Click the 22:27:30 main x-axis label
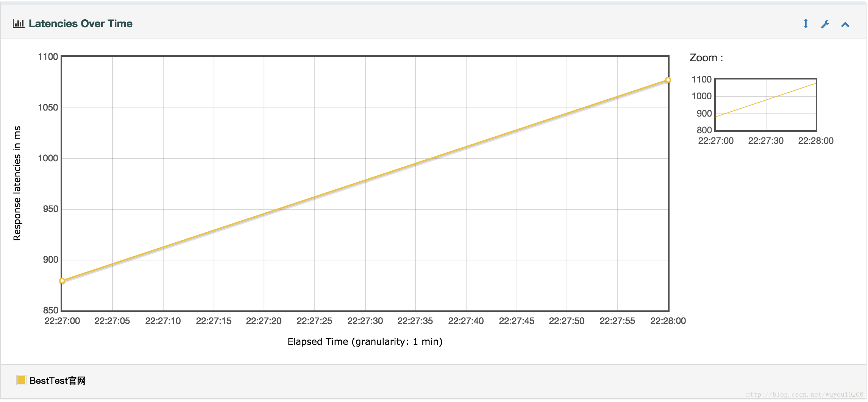868x402 pixels. click(365, 321)
